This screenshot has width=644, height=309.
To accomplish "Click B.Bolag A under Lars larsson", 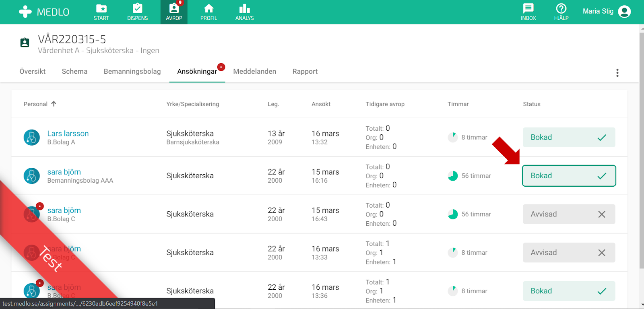I will click(61, 142).
